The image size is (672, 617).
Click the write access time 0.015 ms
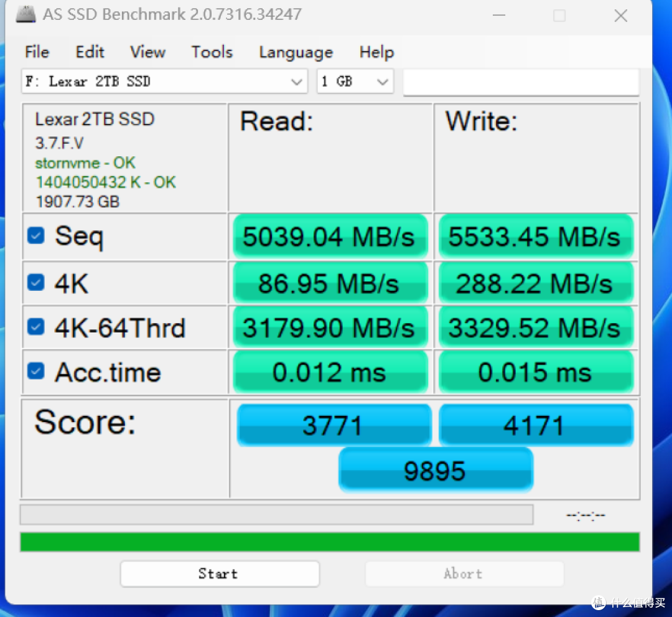tap(536, 372)
